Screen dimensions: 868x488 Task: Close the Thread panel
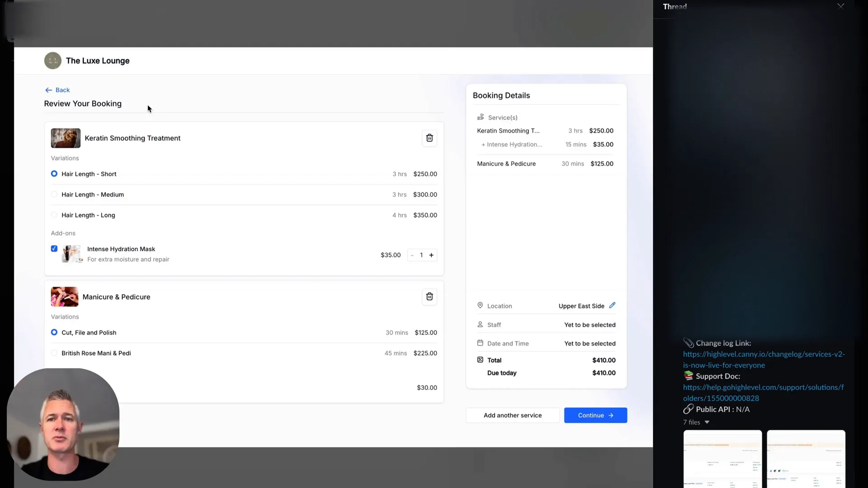[x=841, y=6]
